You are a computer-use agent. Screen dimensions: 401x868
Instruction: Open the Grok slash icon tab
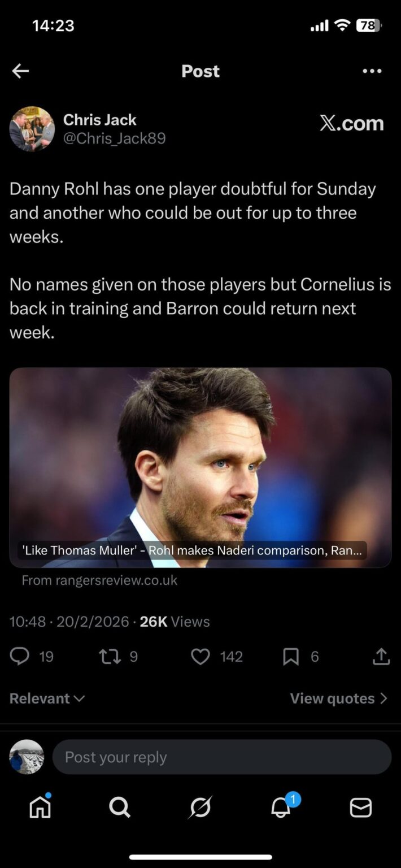coord(200,808)
